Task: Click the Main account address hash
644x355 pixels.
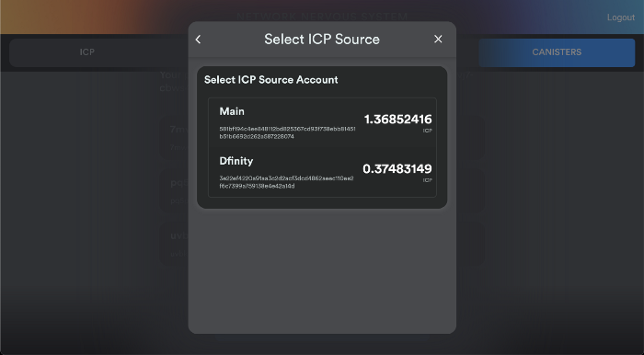Action: pyautogui.click(x=287, y=132)
